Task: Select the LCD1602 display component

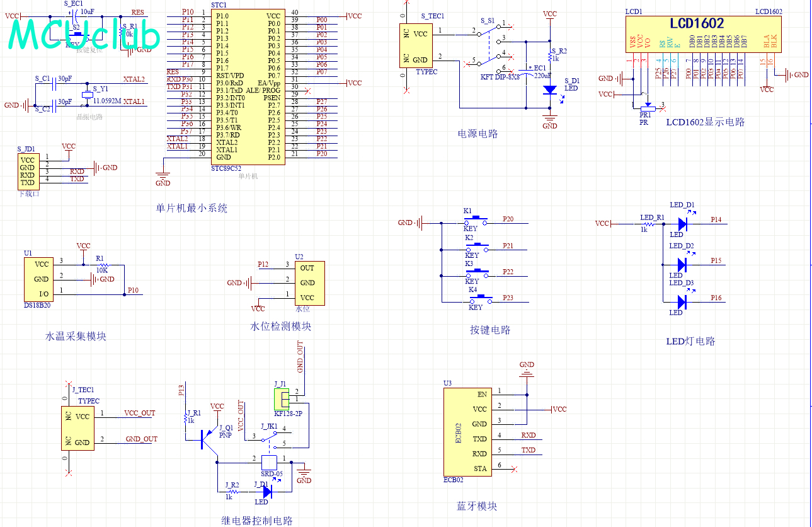Action: click(704, 35)
